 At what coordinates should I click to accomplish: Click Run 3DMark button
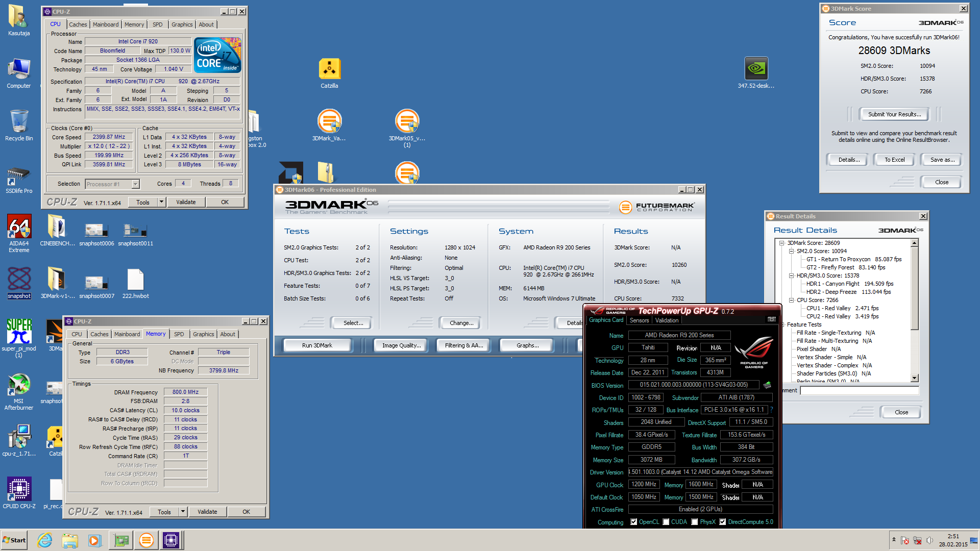click(317, 345)
